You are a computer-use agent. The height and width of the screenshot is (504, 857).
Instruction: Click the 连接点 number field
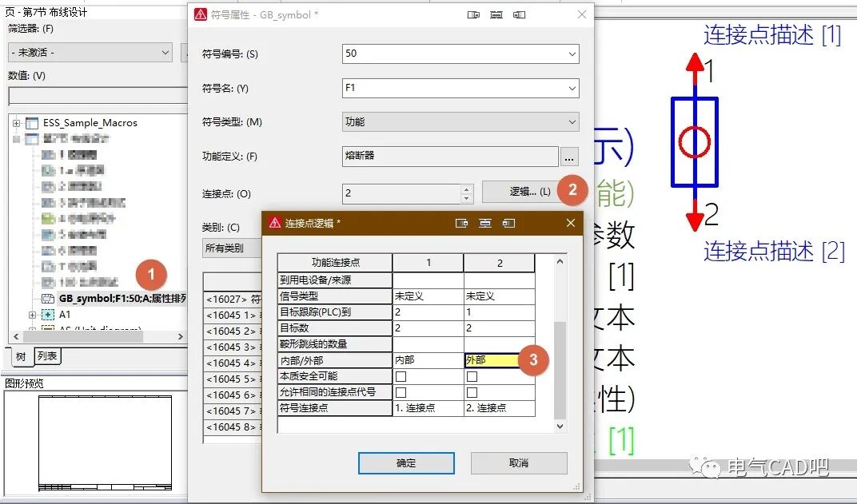pos(401,193)
